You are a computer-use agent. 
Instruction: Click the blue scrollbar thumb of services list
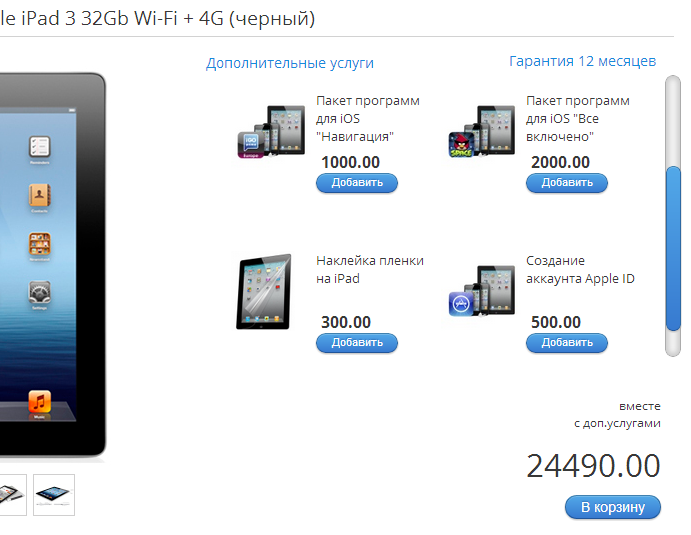pos(673,248)
